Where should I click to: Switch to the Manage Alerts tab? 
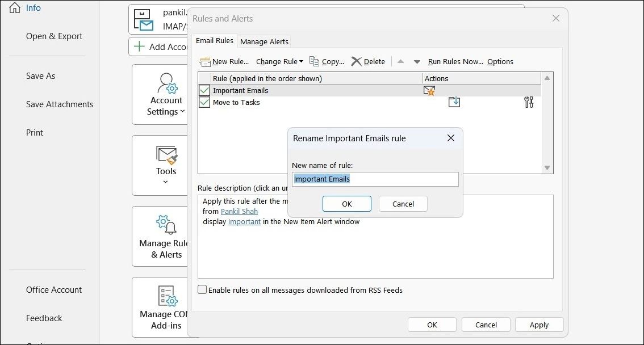tap(264, 41)
